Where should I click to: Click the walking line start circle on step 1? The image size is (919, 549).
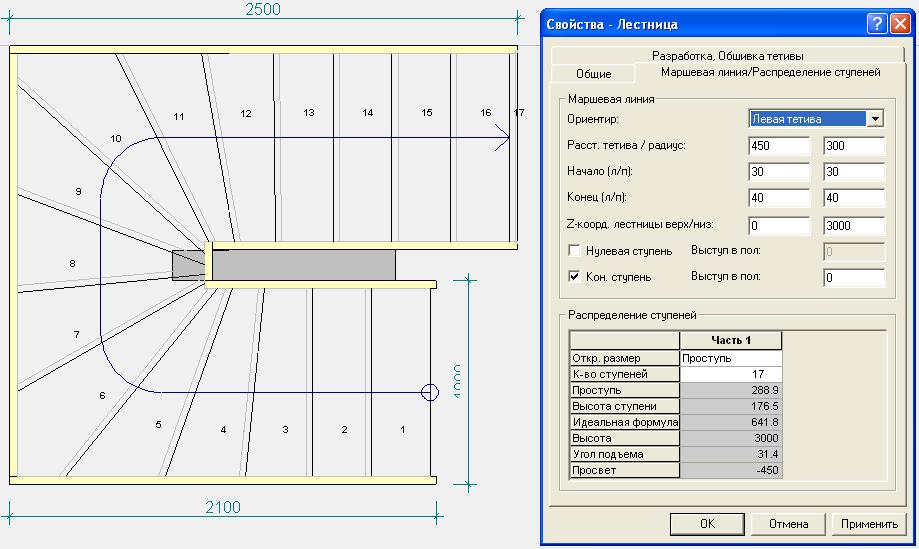pyautogui.click(x=430, y=392)
